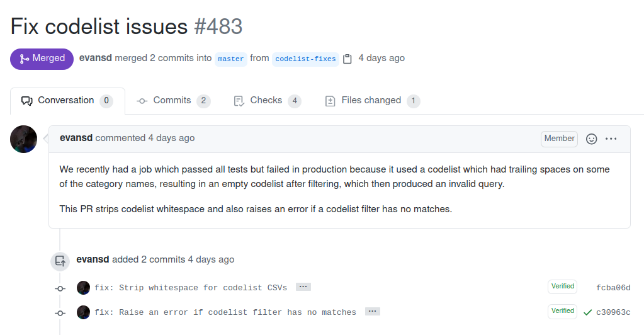Expand commit message for raise error fix
The width and height of the screenshot is (644, 335).
coord(372,312)
